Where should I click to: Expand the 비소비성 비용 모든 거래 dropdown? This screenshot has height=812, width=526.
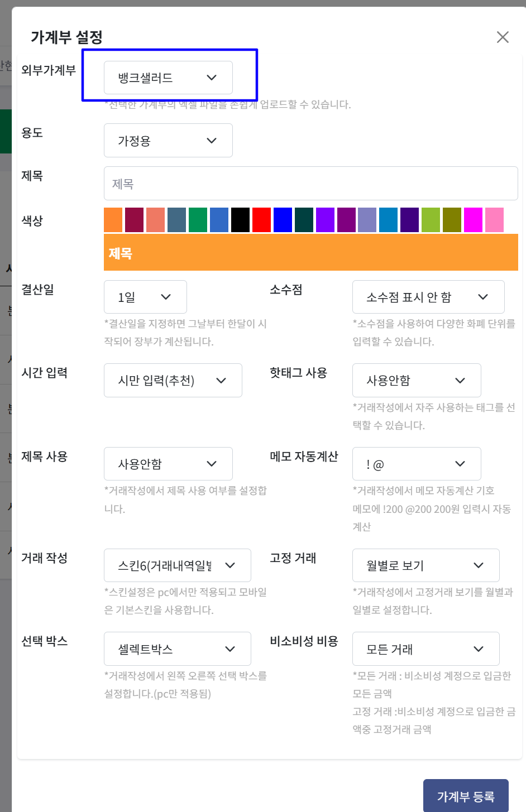[425, 649]
